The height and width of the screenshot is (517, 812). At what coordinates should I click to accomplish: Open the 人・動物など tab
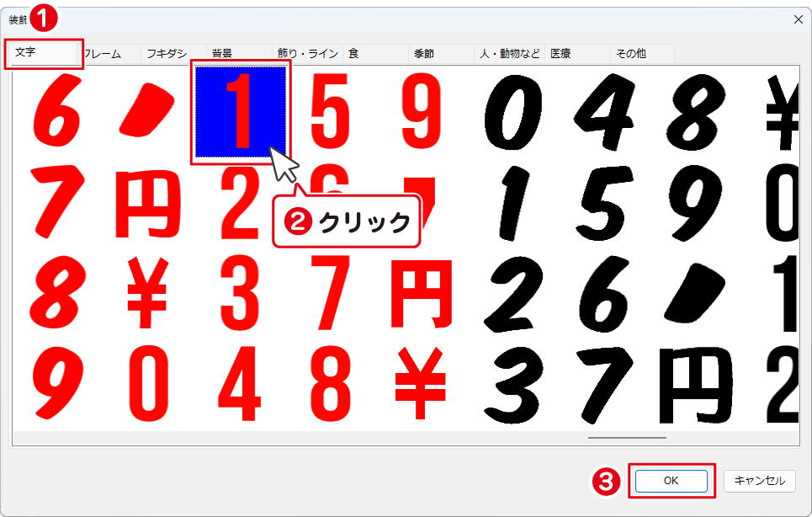[x=508, y=54]
